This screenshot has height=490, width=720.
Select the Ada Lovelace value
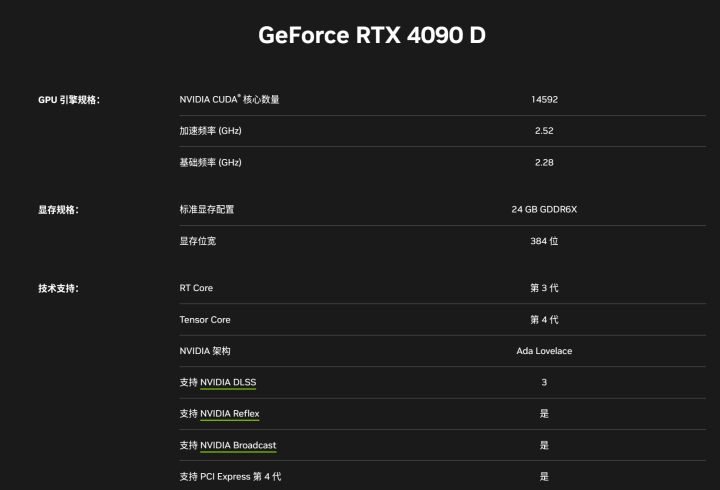pyautogui.click(x=544, y=351)
